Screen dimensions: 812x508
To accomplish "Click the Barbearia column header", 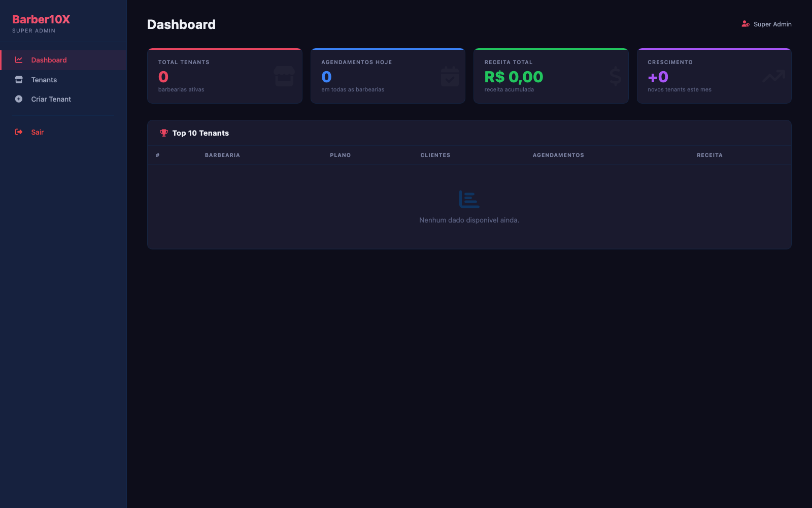I will (222, 155).
